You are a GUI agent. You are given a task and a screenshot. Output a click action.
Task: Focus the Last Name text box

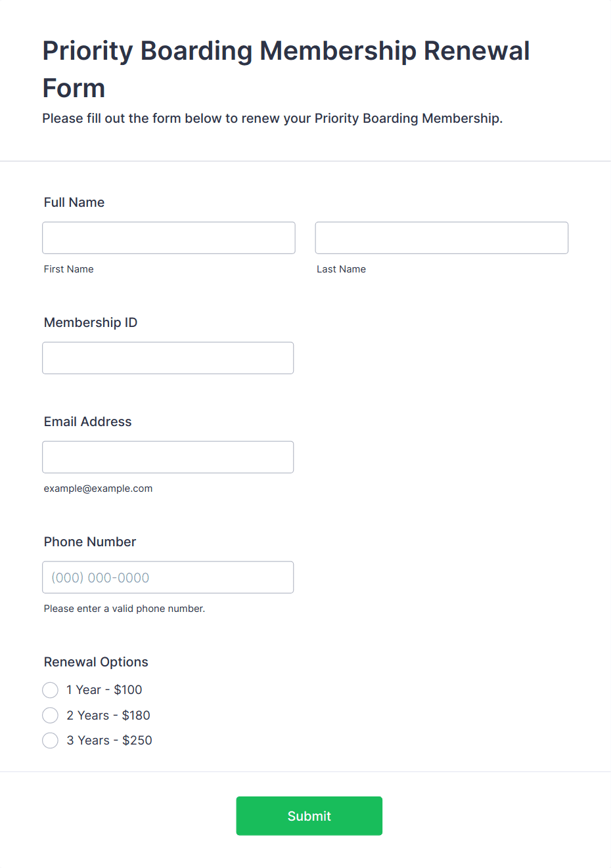click(441, 238)
